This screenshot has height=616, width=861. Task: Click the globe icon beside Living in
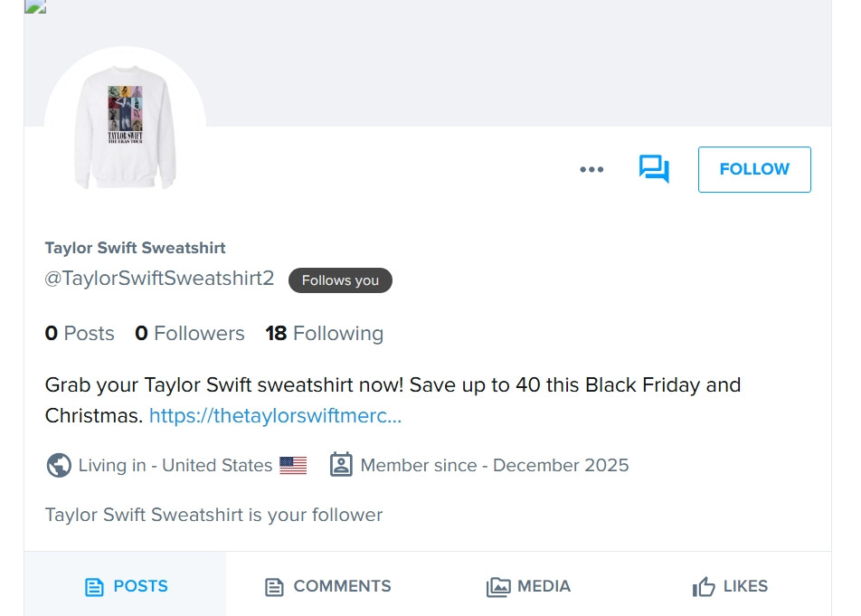pyautogui.click(x=59, y=465)
